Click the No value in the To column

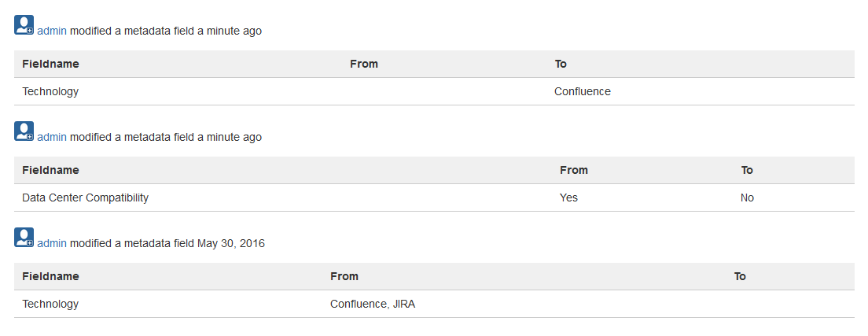[x=747, y=198]
